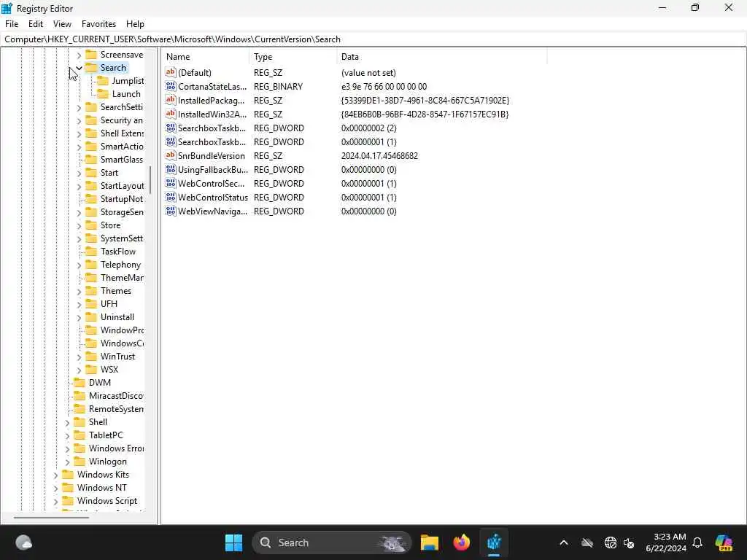Image resolution: width=747 pixels, height=560 pixels.
Task: Collapse the Search key
Action: pos(79,68)
